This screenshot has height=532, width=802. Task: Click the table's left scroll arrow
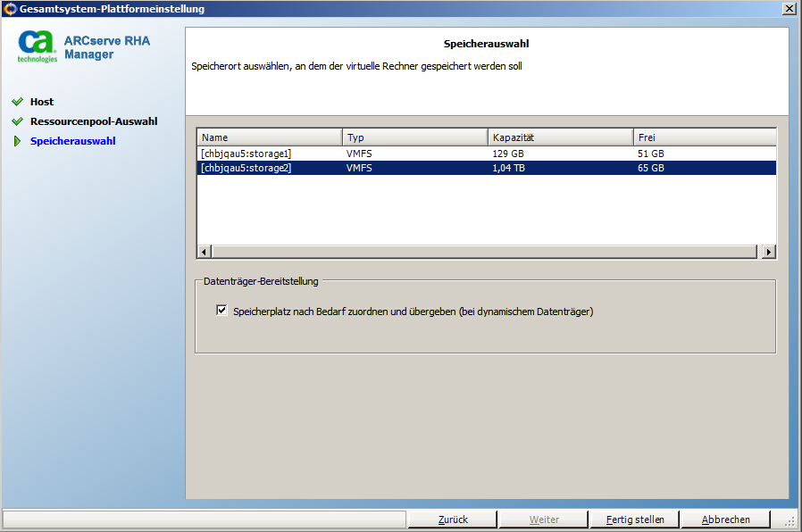pyautogui.click(x=205, y=252)
